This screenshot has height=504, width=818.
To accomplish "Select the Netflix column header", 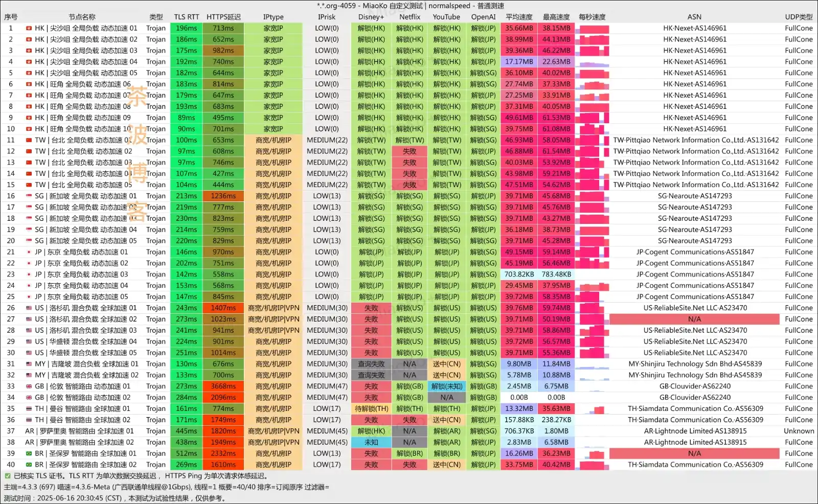I will [x=410, y=17].
